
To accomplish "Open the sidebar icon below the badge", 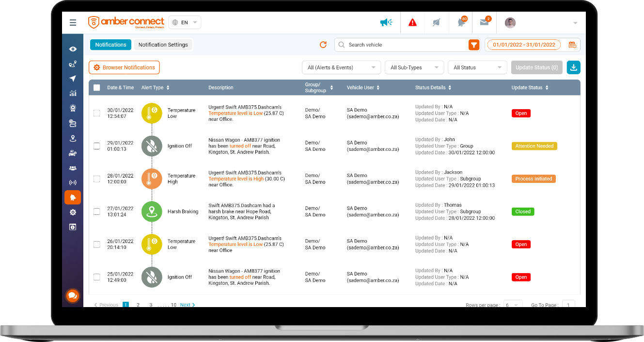I will (73, 123).
